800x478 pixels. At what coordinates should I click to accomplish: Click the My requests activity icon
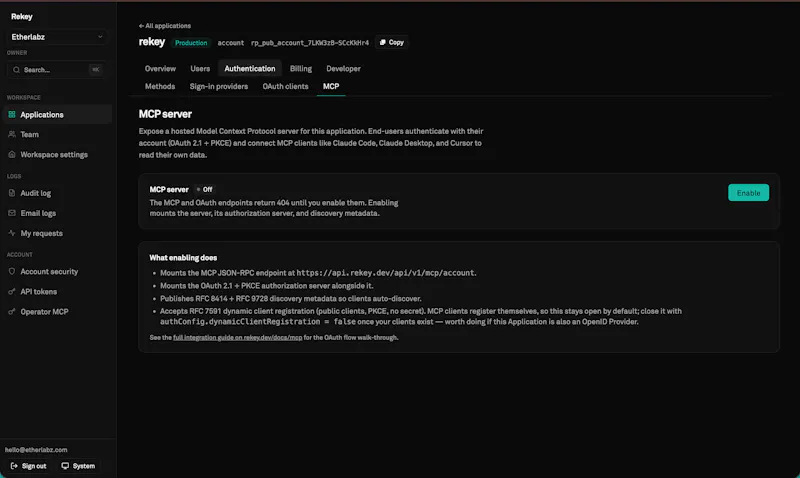12,233
